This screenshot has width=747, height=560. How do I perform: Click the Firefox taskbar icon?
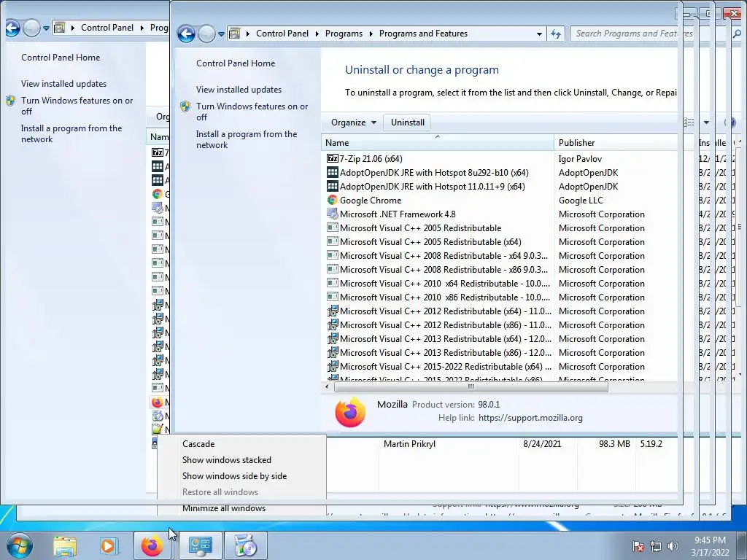[x=152, y=545]
